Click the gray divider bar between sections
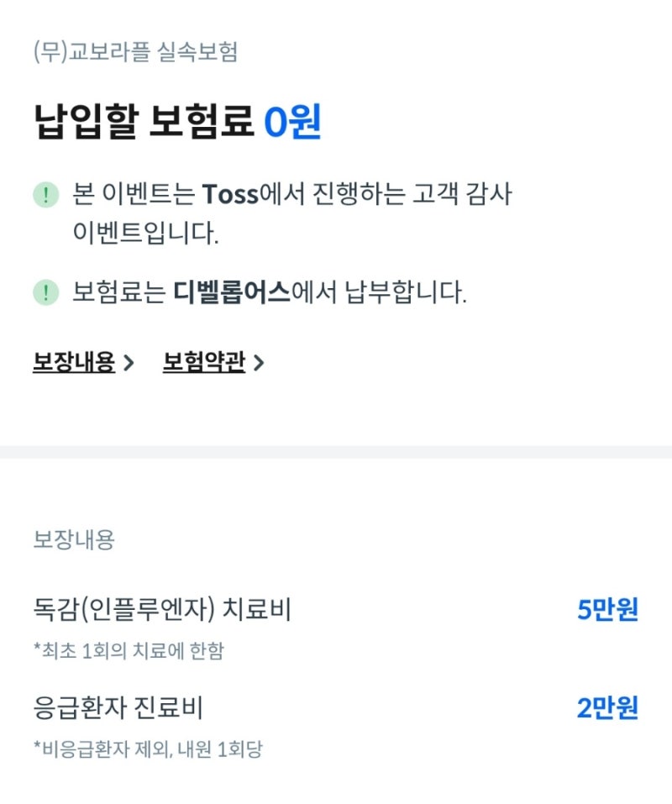The height and width of the screenshot is (804, 672). [x=336, y=452]
